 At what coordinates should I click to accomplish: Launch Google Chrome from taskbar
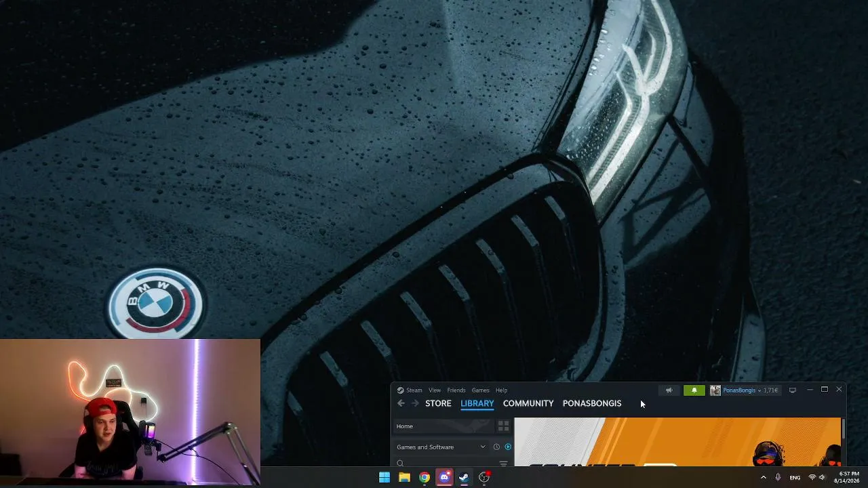425,477
